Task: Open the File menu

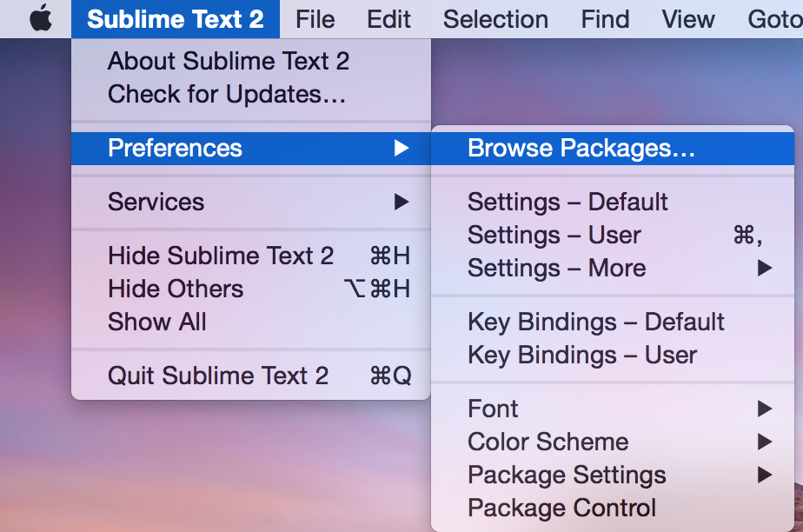Action: tap(315, 19)
